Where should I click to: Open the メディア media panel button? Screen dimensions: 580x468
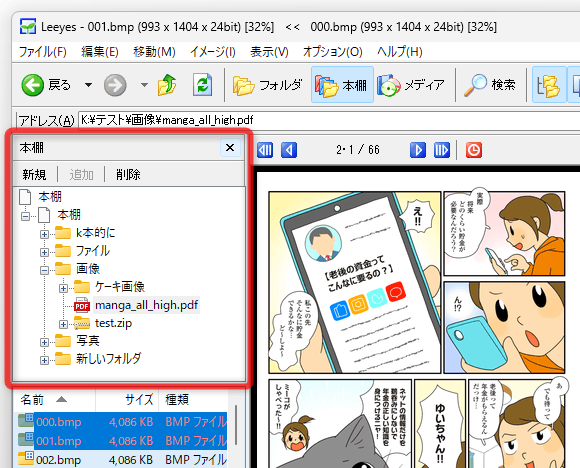point(411,85)
